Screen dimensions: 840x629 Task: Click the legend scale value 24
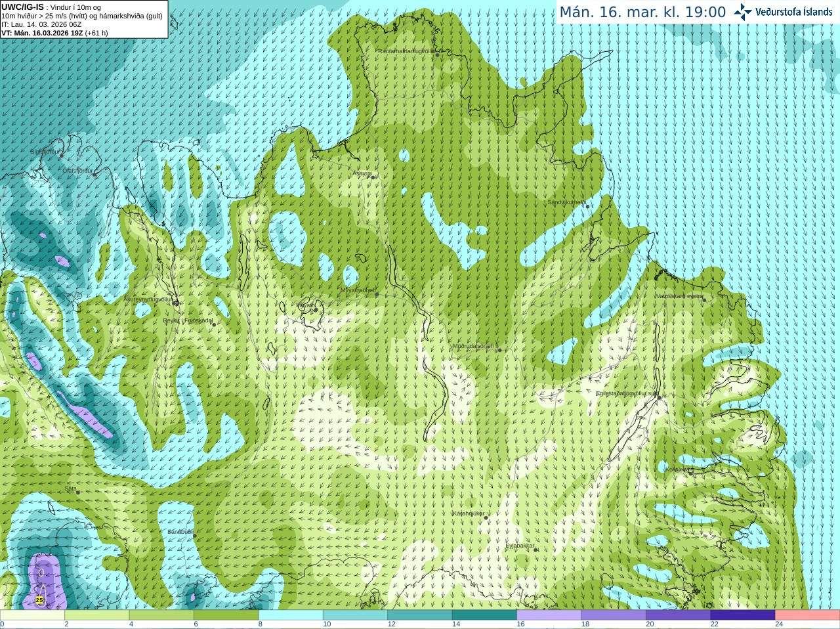[780, 624]
